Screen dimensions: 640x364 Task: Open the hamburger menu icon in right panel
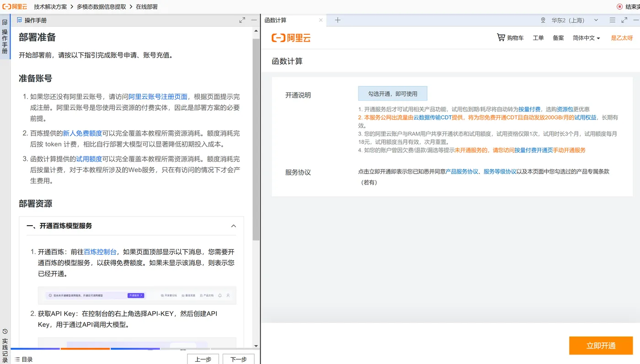[613, 20]
